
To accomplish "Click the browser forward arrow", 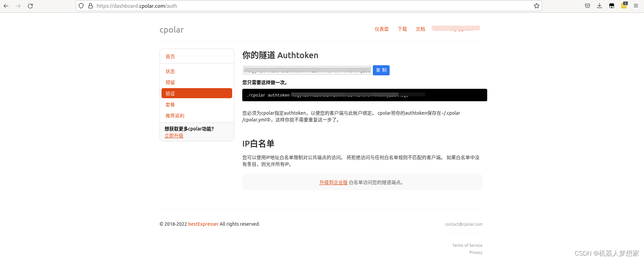I will pos(18,6).
